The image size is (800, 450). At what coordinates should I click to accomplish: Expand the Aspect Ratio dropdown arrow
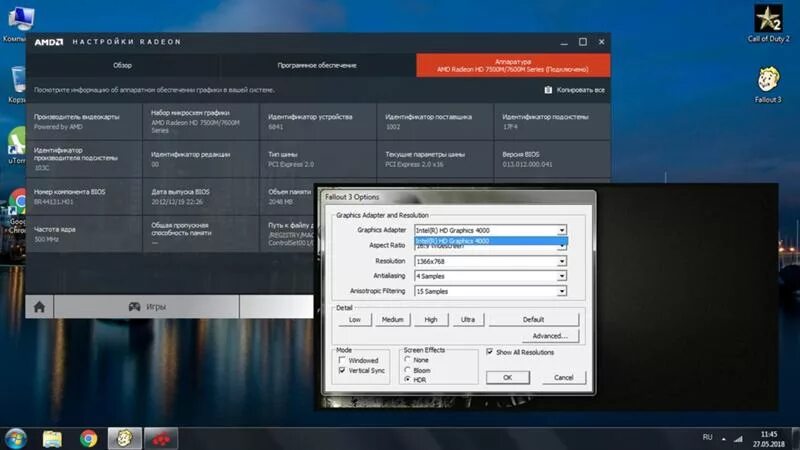click(562, 246)
